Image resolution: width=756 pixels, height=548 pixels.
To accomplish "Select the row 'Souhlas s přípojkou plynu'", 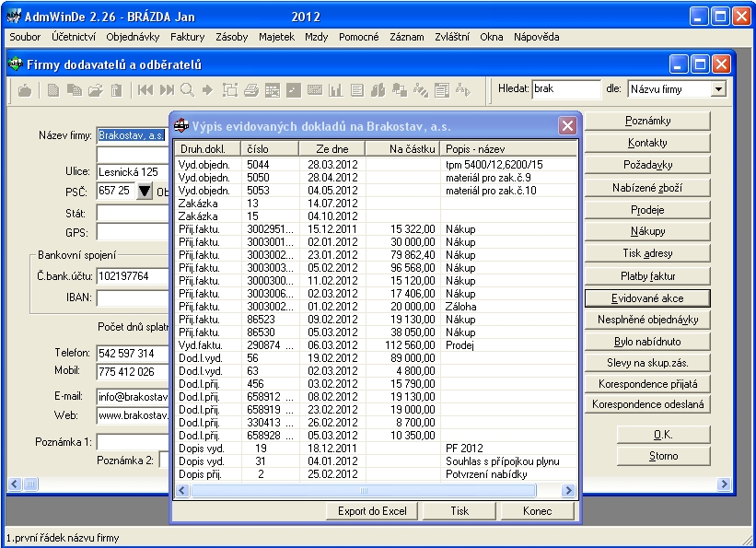I will coord(376,461).
